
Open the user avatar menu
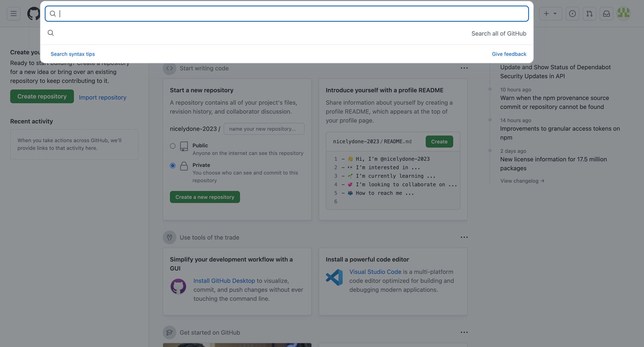(624, 14)
